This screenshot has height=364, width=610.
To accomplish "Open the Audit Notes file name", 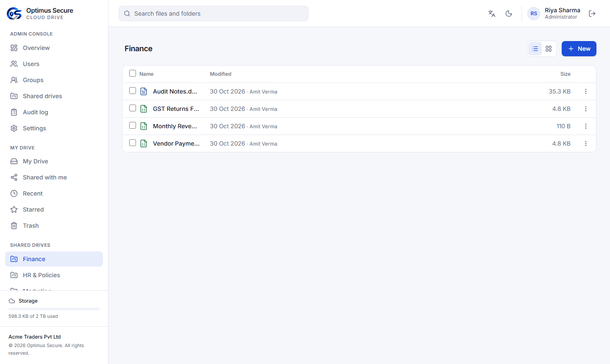I will (175, 91).
